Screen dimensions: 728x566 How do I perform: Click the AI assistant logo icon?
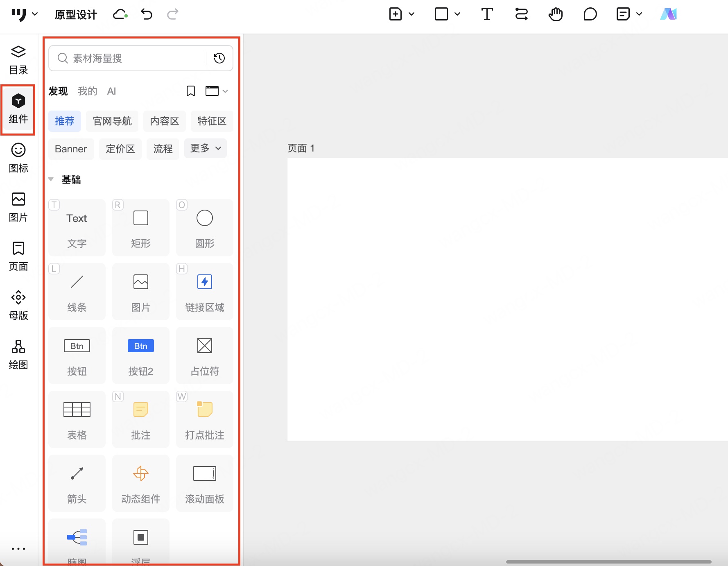668,14
